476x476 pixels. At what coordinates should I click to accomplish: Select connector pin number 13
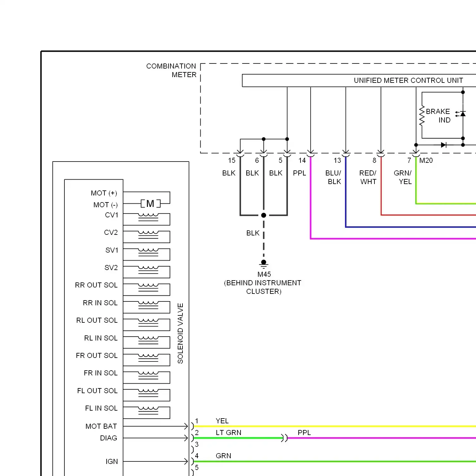point(337,160)
